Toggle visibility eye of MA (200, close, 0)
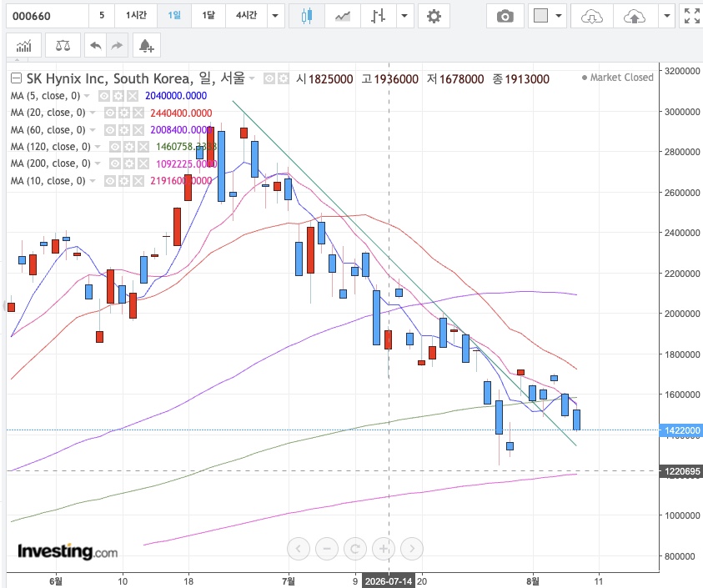The height and width of the screenshot is (588, 703). (115, 163)
